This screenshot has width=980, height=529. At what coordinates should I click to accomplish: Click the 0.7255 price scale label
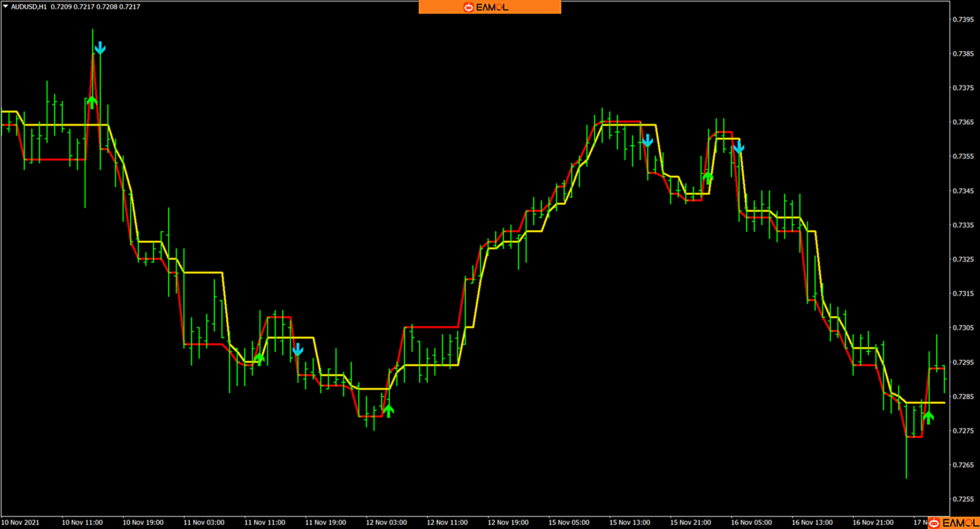(x=963, y=499)
